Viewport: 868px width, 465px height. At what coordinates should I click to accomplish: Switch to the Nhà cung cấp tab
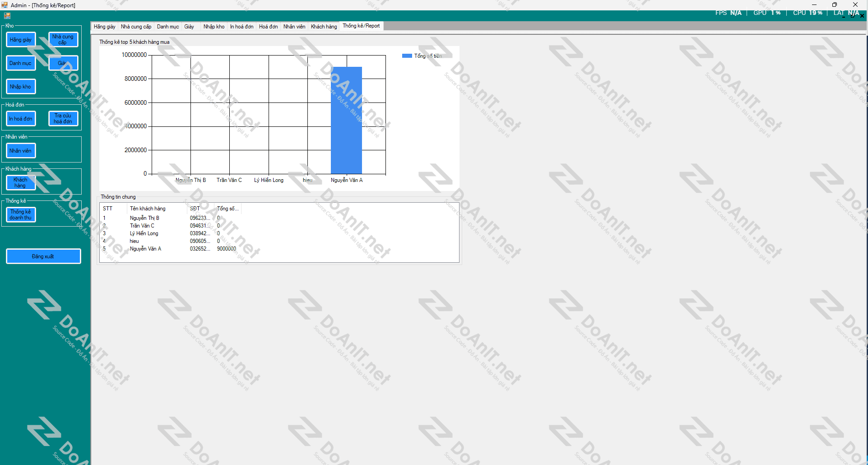[136, 27]
